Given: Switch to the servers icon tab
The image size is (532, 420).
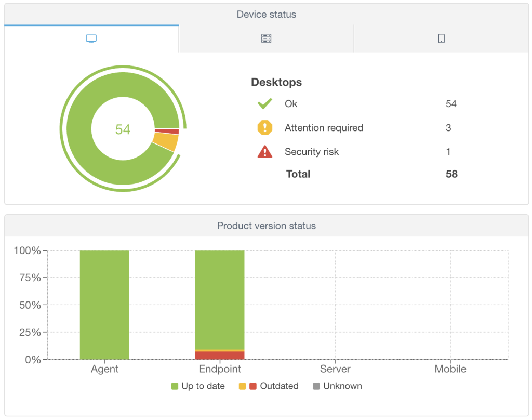Looking at the screenshot, I should [267, 39].
